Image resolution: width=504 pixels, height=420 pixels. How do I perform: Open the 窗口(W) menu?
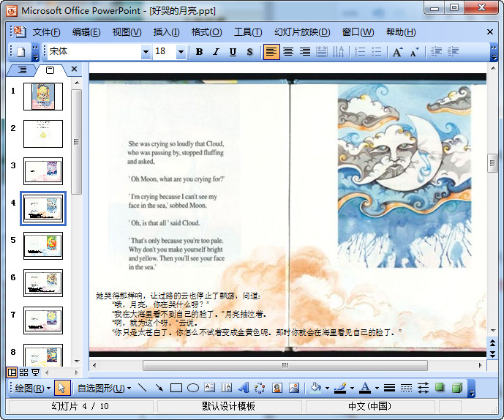point(358,32)
